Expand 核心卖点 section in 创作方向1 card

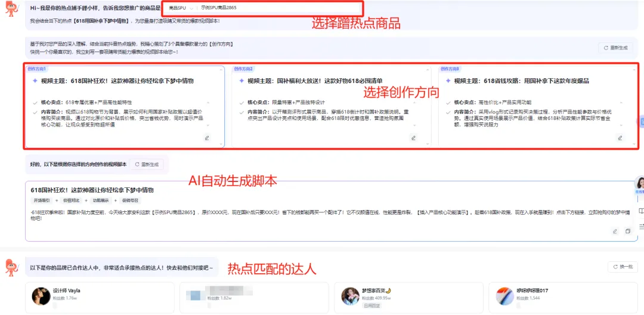point(208,103)
